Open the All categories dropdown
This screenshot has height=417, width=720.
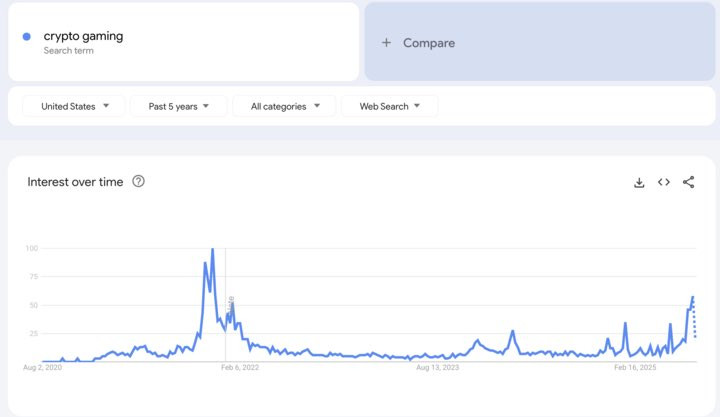(x=284, y=106)
